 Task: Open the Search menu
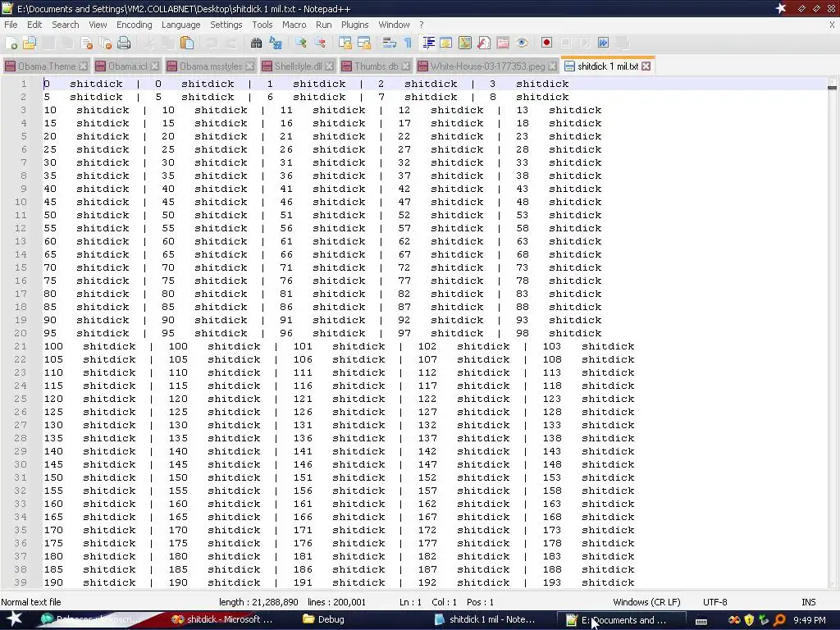[66, 25]
